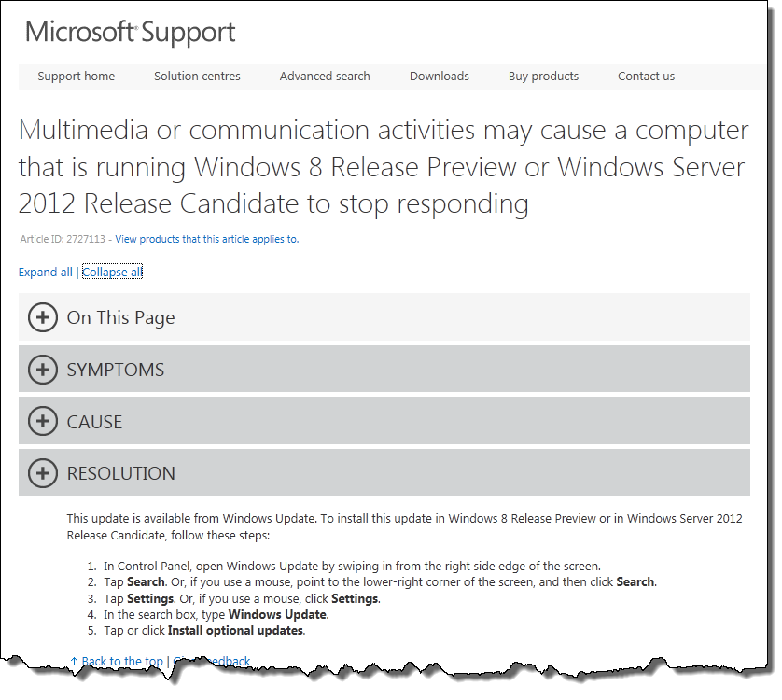
Task: Click the Article ID: 2727113 text
Action: point(63,239)
